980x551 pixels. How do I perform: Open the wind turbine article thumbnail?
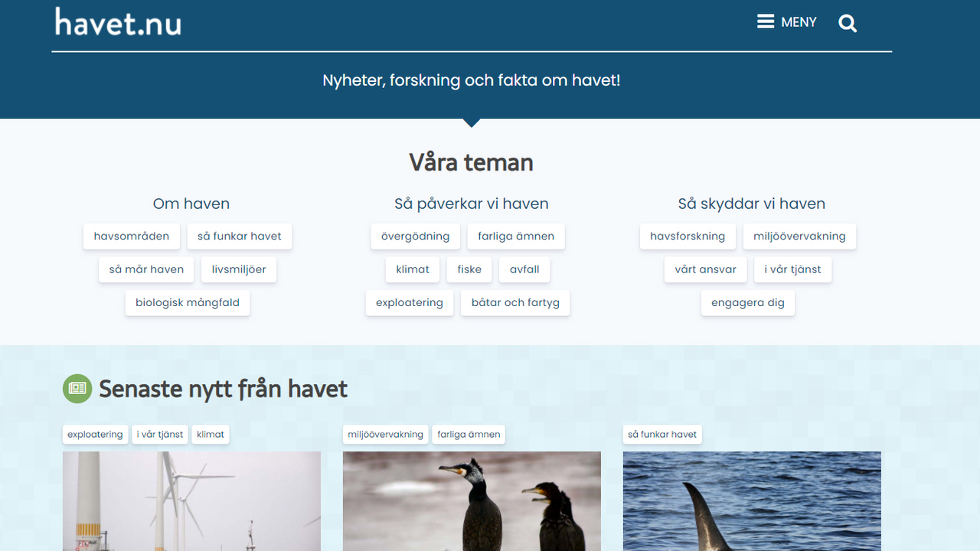click(x=191, y=501)
